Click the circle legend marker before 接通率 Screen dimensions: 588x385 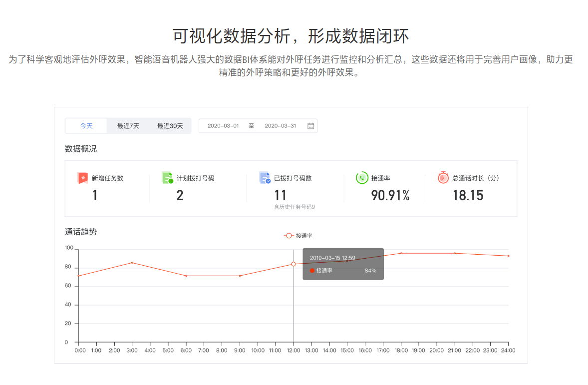tap(289, 235)
